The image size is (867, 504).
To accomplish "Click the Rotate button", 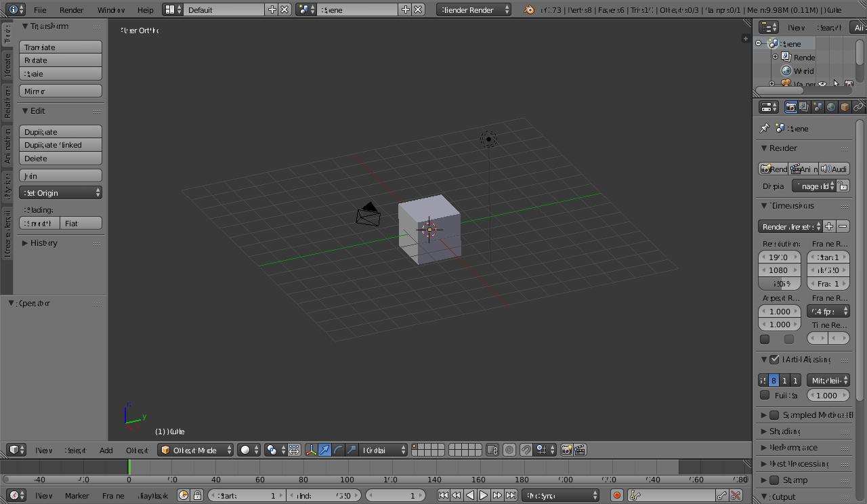I will click(60, 60).
